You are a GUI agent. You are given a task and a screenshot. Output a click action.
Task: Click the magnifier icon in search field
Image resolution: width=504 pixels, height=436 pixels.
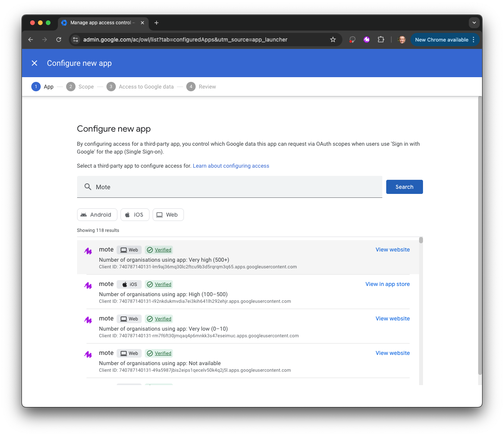point(88,187)
